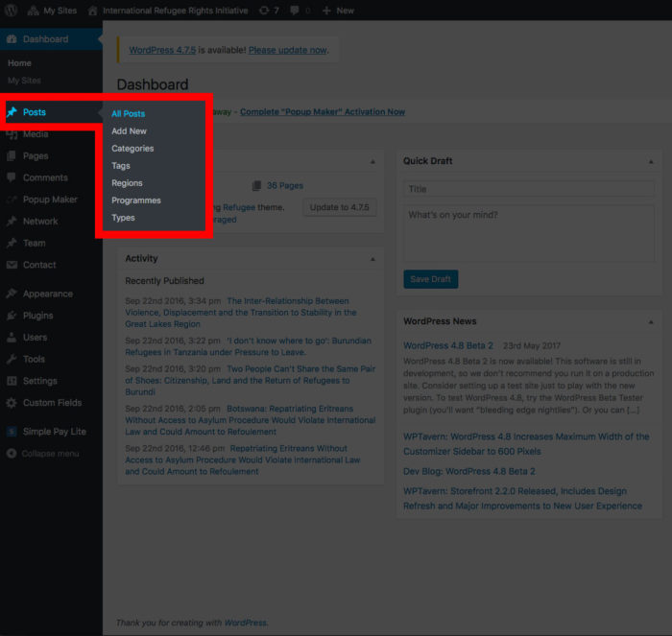Click the Plugins plug icon
The image size is (672, 636).
pyautogui.click(x=12, y=316)
